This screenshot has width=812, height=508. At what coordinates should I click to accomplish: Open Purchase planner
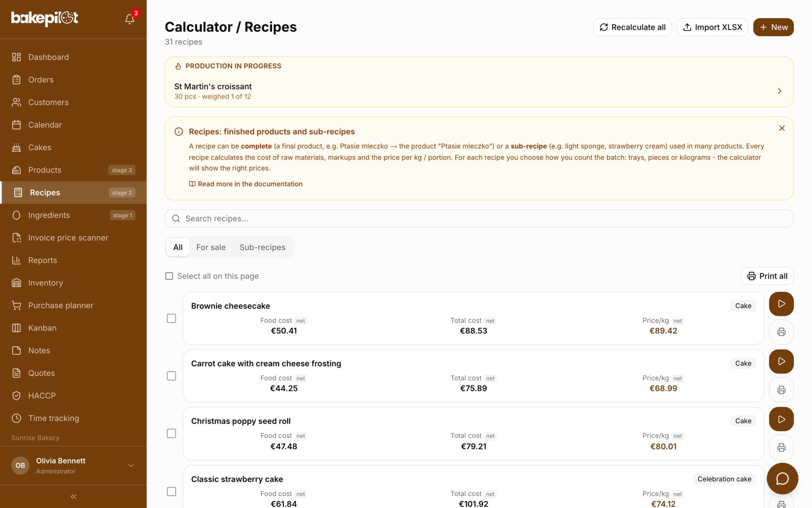(73, 305)
